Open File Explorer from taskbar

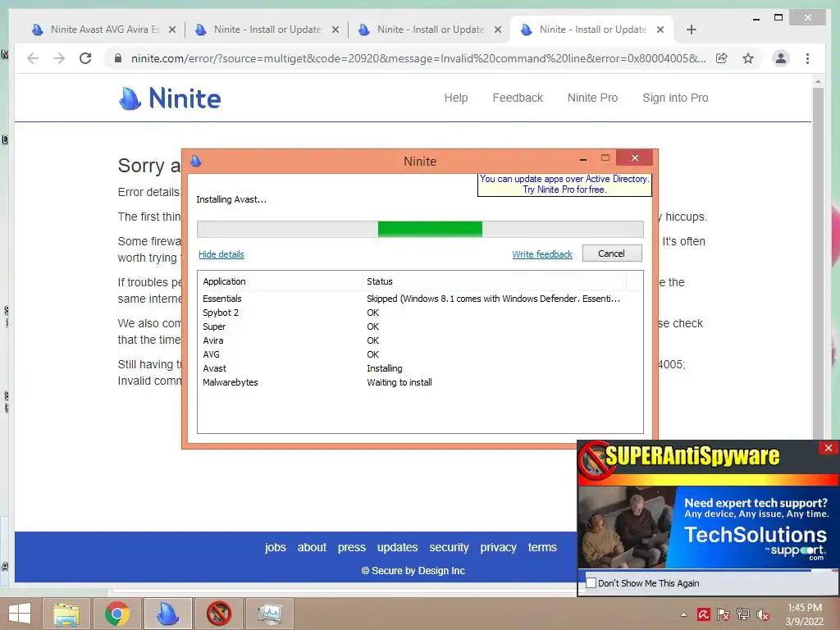click(x=66, y=614)
